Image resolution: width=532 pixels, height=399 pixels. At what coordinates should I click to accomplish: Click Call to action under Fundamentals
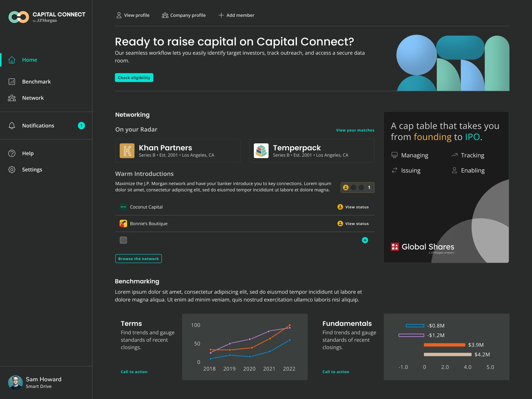336,372
